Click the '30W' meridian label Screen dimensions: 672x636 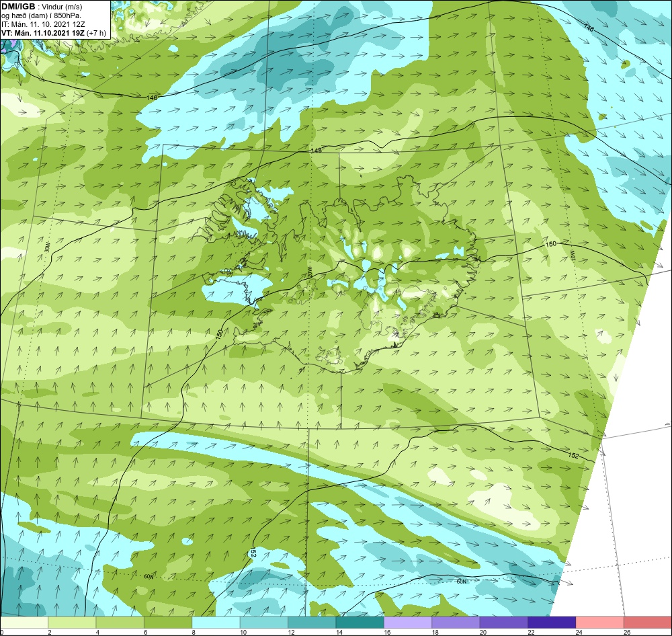coord(47,248)
